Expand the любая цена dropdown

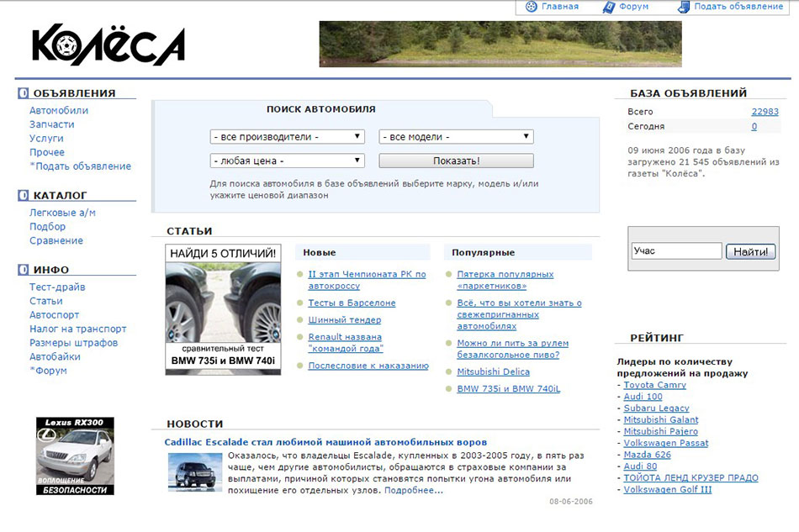pos(288,161)
